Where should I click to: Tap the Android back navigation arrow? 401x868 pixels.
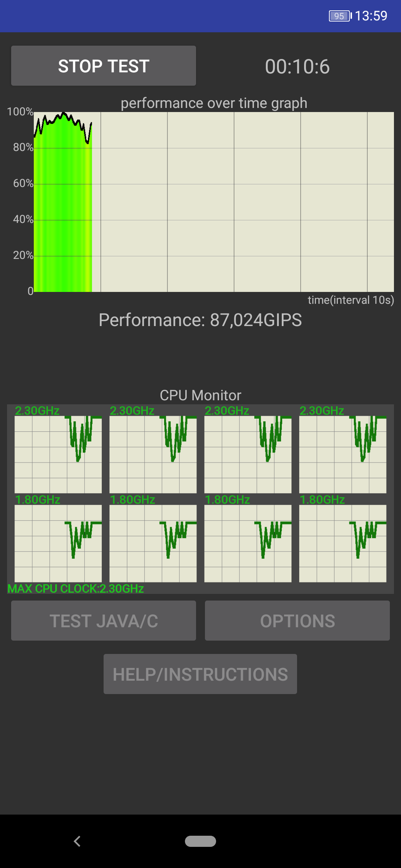coord(77,841)
